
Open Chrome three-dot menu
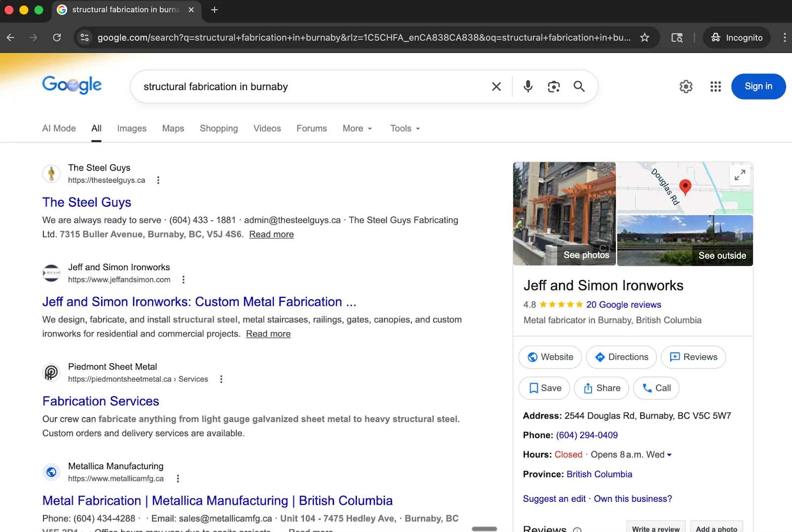(785, 38)
